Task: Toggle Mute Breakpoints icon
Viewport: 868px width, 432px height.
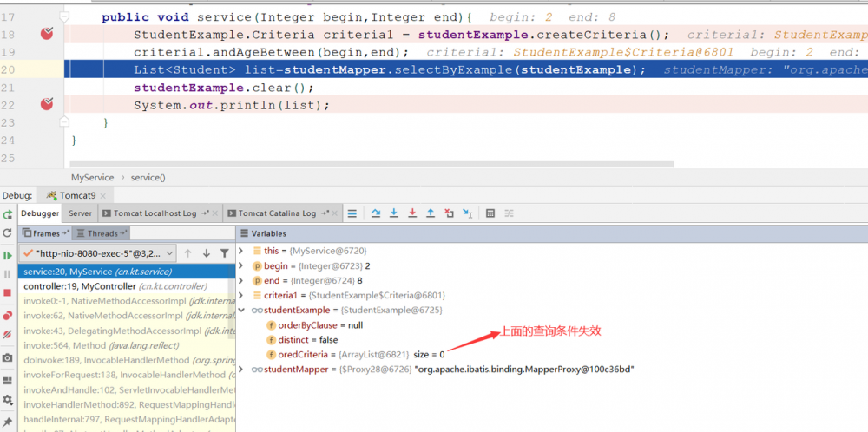Action: pos(7,334)
